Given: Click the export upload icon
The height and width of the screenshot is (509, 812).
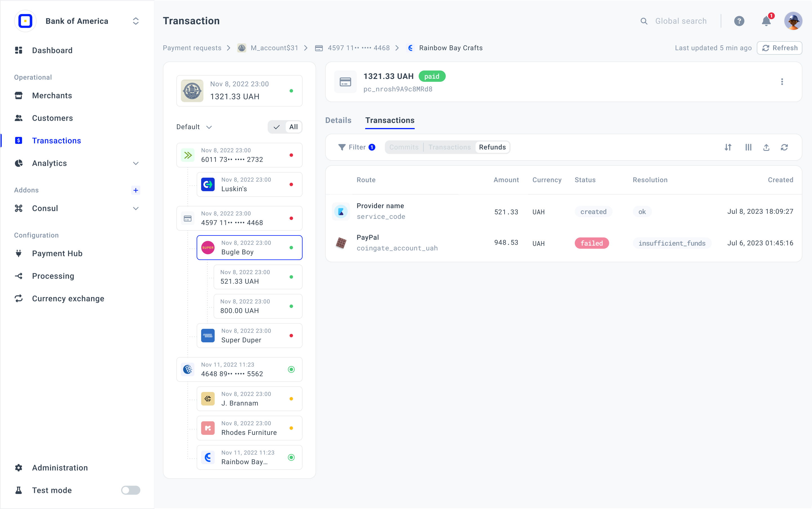Looking at the screenshot, I should (766, 147).
